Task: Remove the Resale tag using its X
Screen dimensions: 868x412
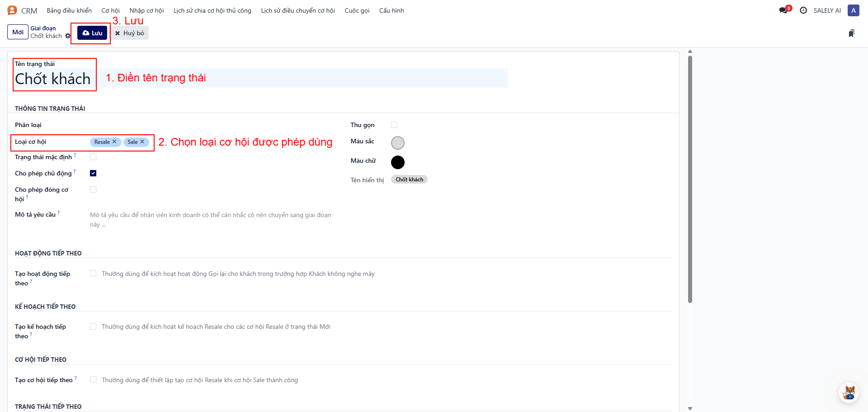Action: click(x=114, y=142)
